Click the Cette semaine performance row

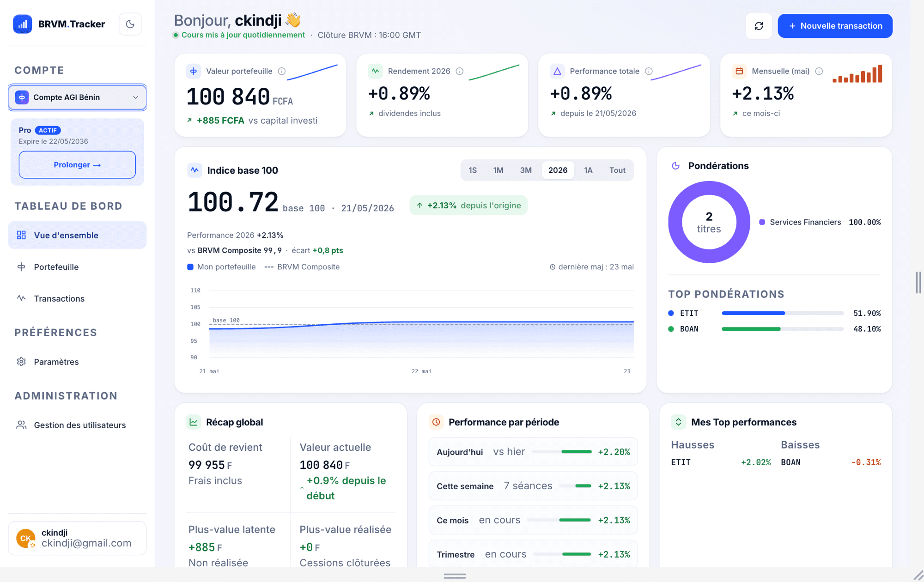click(533, 486)
